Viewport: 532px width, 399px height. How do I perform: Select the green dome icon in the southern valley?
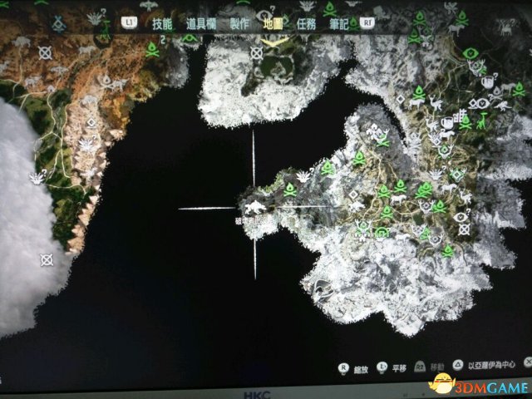pos(382,233)
